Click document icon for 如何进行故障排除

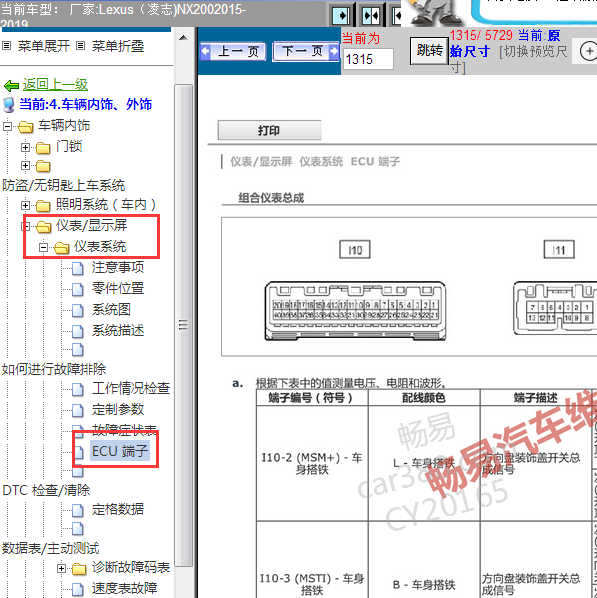click(78, 350)
